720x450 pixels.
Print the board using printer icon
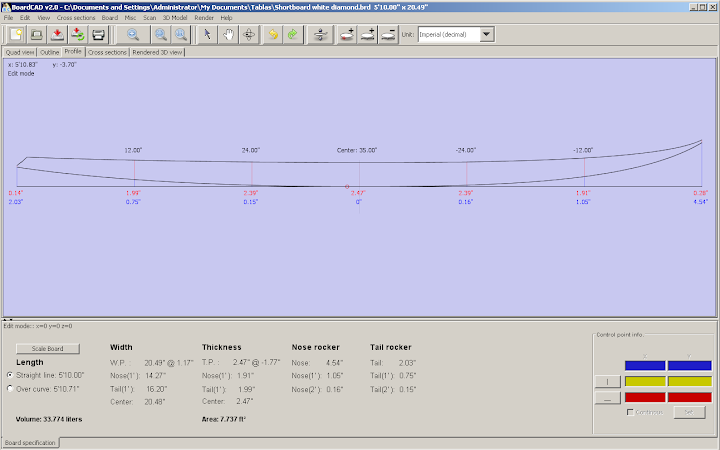[98, 34]
